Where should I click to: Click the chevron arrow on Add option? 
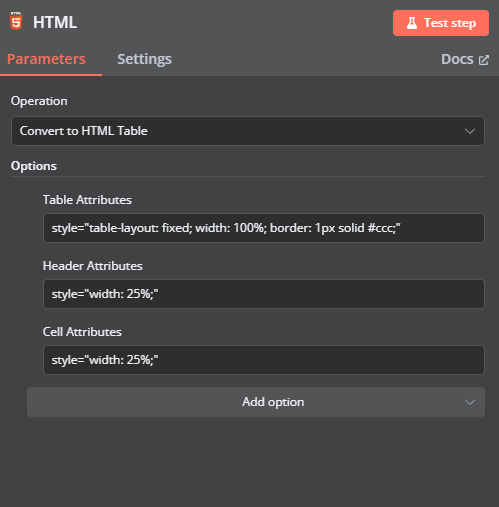coord(470,402)
